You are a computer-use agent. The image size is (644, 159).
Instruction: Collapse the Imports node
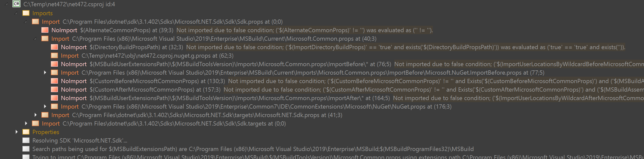[x=16, y=13]
